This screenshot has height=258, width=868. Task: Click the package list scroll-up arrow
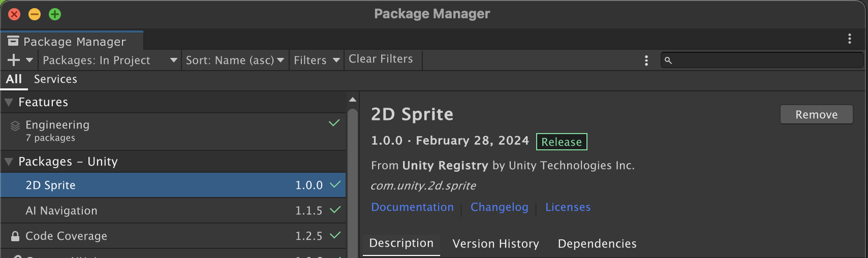(x=353, y=100)
